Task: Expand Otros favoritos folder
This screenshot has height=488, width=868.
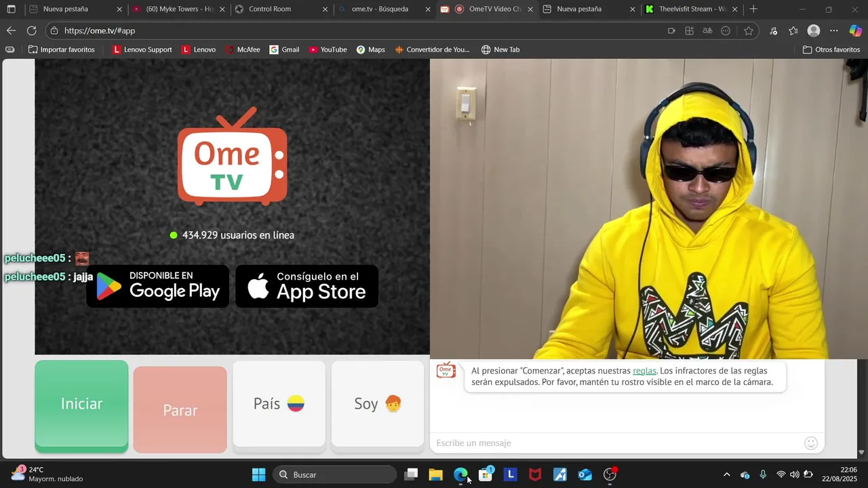Action: coord(831,49)
